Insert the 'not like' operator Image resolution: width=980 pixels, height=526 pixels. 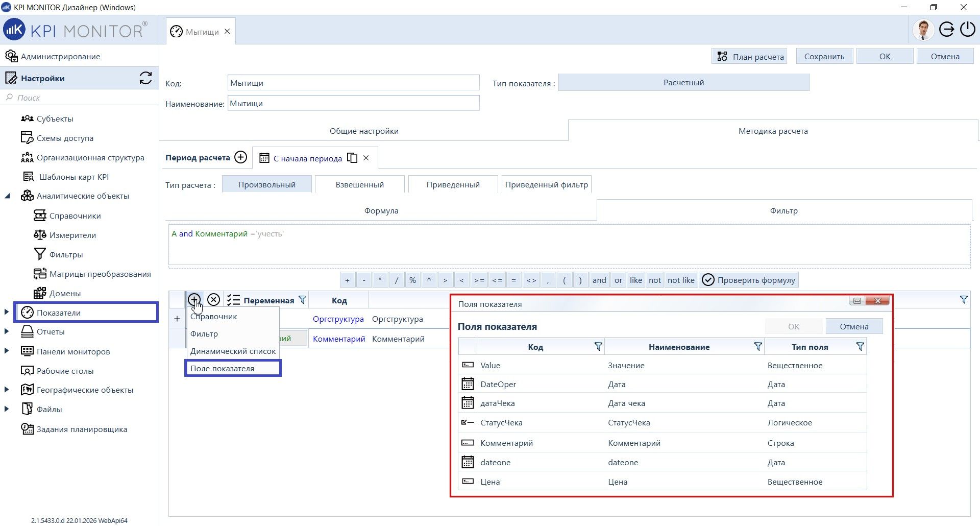[681, 280]
